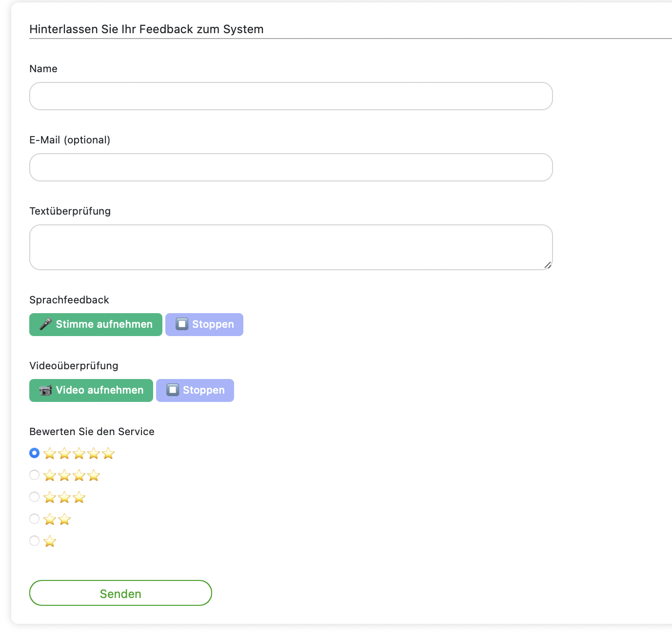The image size is (672, 638).
Task: Click inside the Textüberprüfung text area
Action: coord(291,247)
